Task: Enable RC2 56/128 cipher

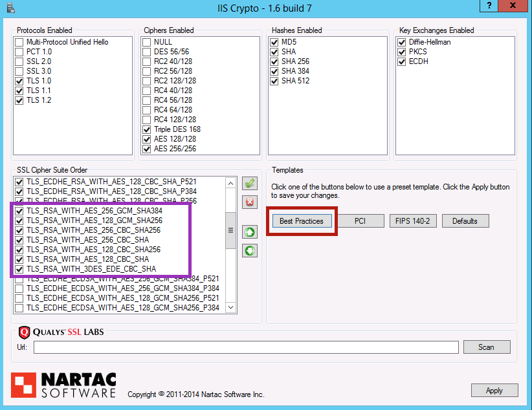Action: click(146, 71)
